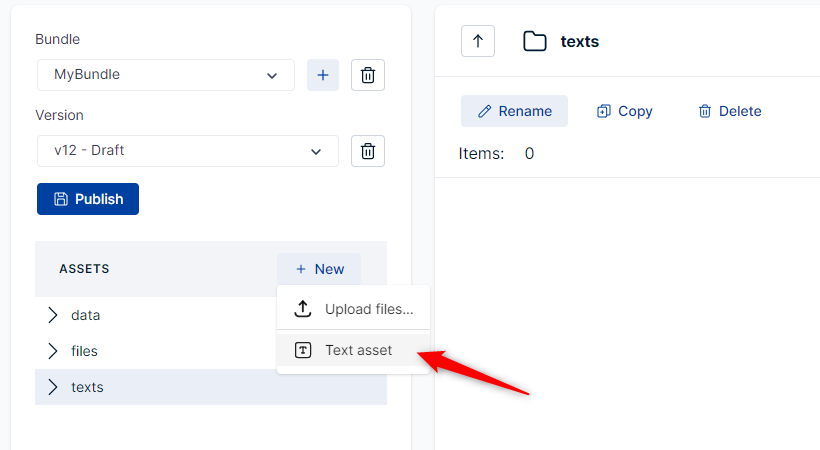
Task: Delete the MyBundle bundle via trash icon
Action: [x=368, y=75]
